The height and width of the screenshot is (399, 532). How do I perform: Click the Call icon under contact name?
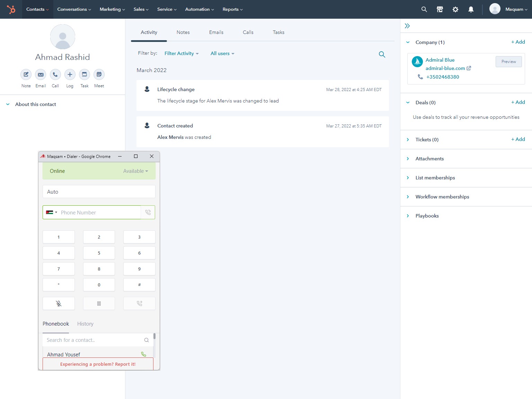(55, 74)
